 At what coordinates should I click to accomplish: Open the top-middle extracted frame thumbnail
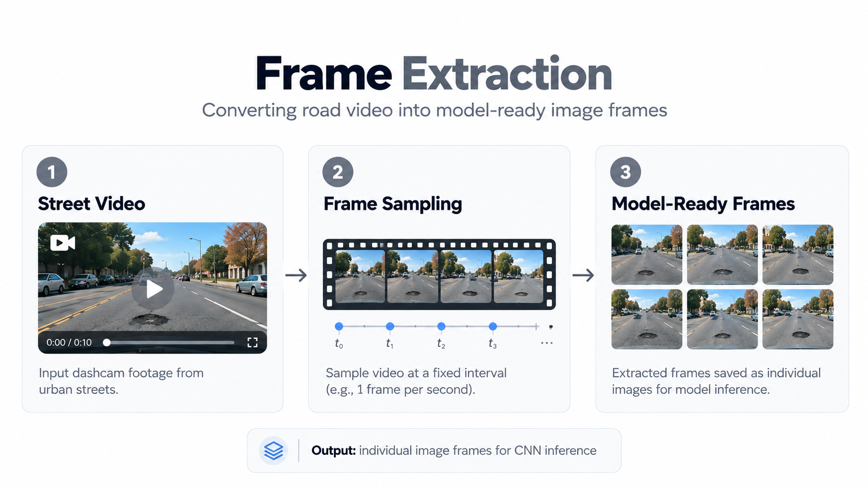722,255
